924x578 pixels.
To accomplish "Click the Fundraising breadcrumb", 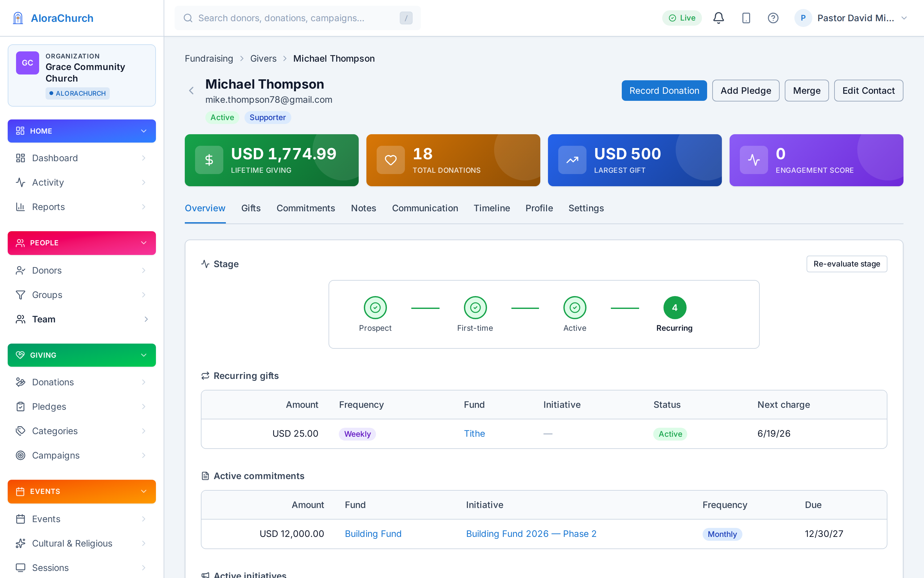I will pyautogui.click(x=209, y=58).
